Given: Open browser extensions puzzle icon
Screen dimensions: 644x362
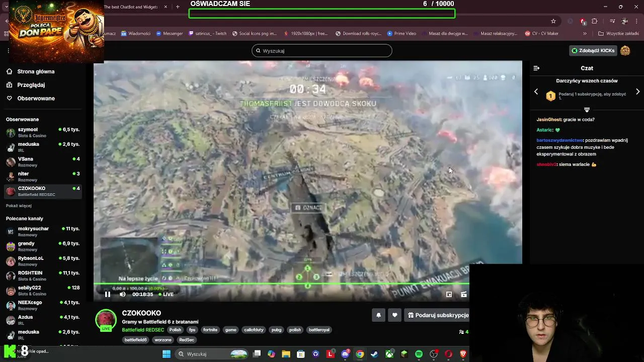Looking at the screenshot, I should coord(595,21).
